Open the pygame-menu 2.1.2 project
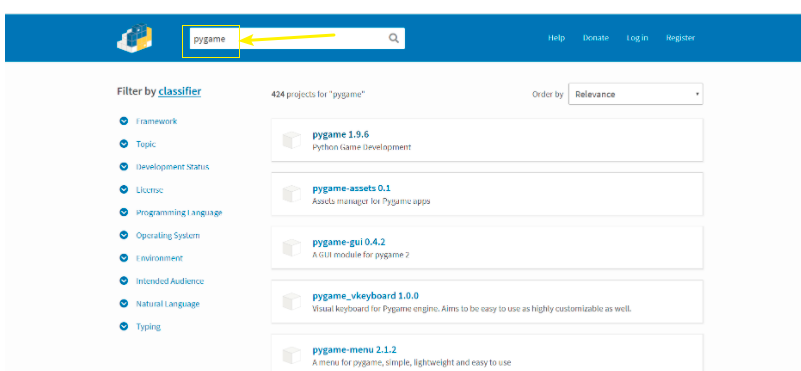 tap(355, 350)
